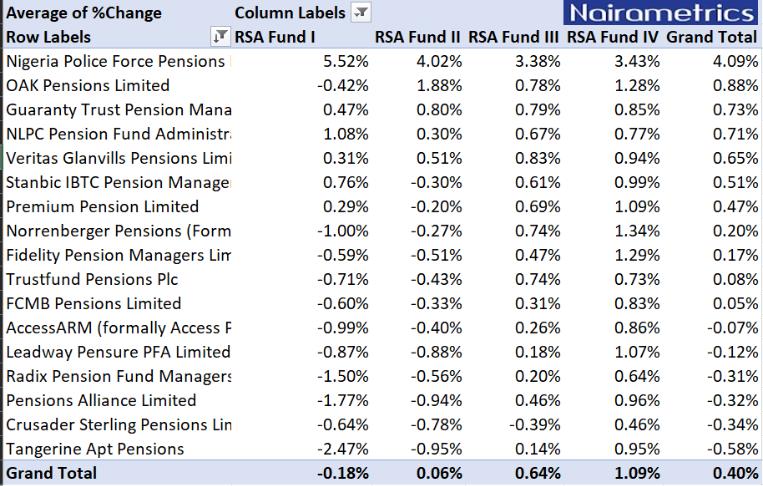Screen dimensions: 763x486
Task: Select the Nigeria Police Force Pensions row label
Action: (115, 61)
